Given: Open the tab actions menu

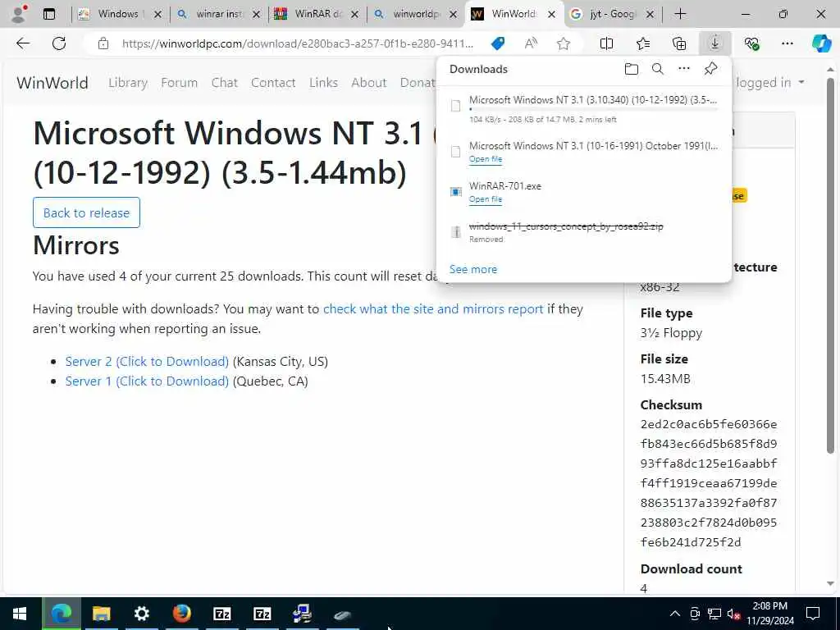Looking at the screenshot, I should (48, 14).
